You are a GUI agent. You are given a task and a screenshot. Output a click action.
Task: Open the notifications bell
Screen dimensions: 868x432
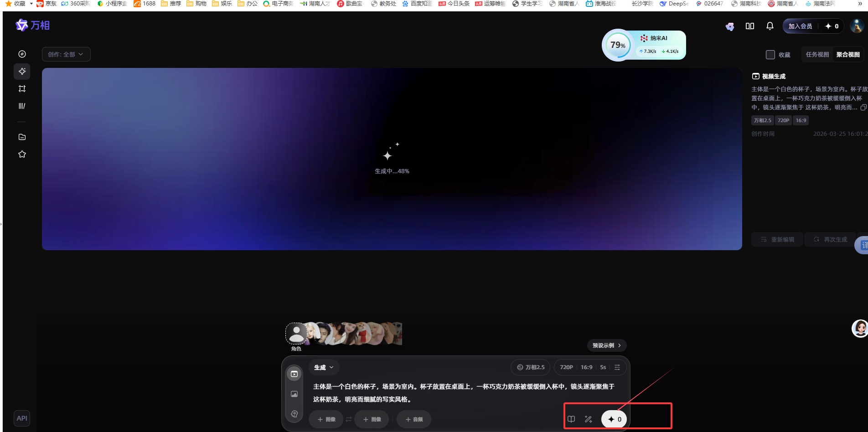770,26
